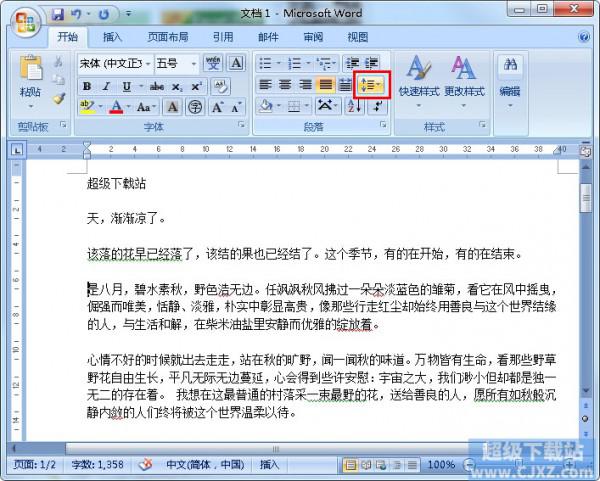Click the tab selector L box
Screen dimensions: 600x481
[17, 150]
